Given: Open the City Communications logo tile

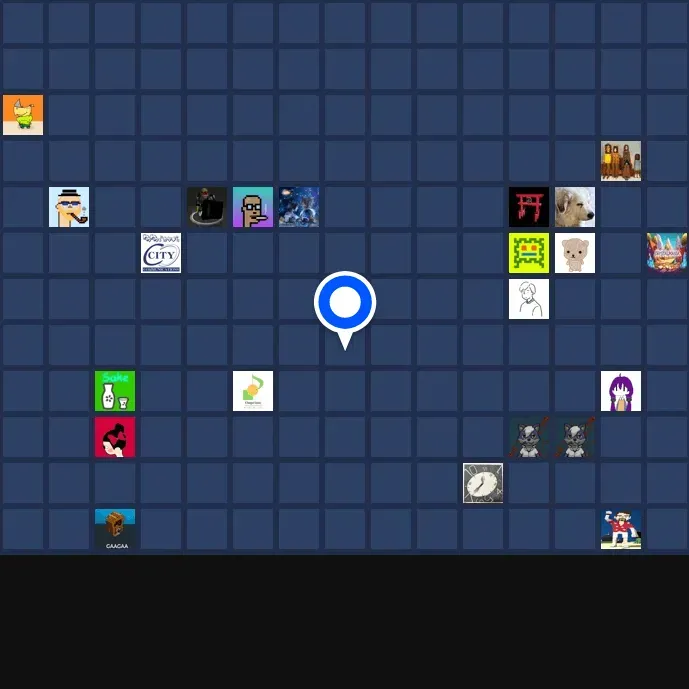Looking at the screenshot, I should point(161,253).
